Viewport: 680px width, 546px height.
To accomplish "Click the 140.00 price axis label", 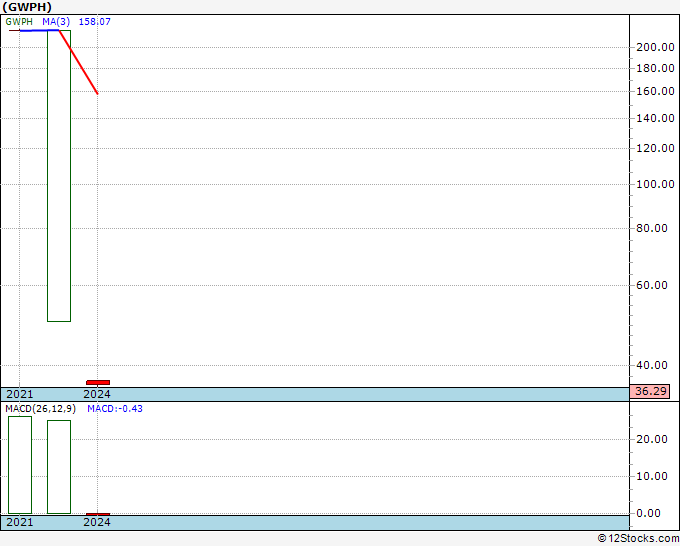I will [x=655, y=118].
